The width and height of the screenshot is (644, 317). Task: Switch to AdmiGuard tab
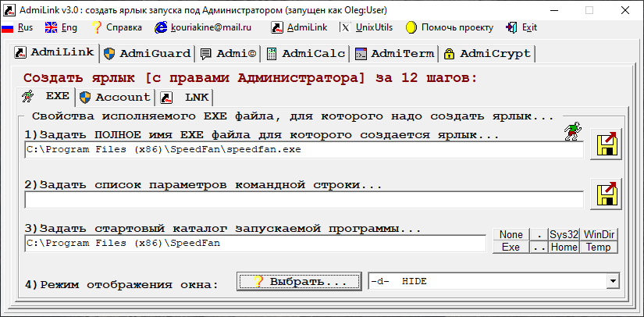148,54
